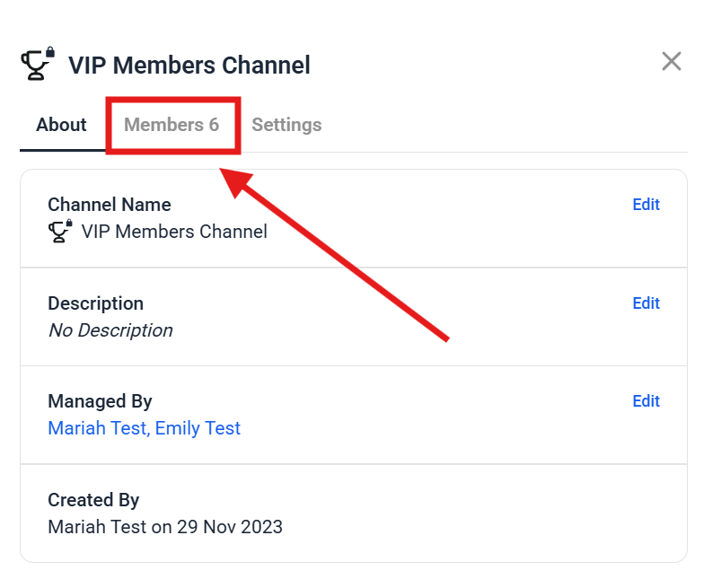Click the trophy icon beside the header title

coord(37,65)
